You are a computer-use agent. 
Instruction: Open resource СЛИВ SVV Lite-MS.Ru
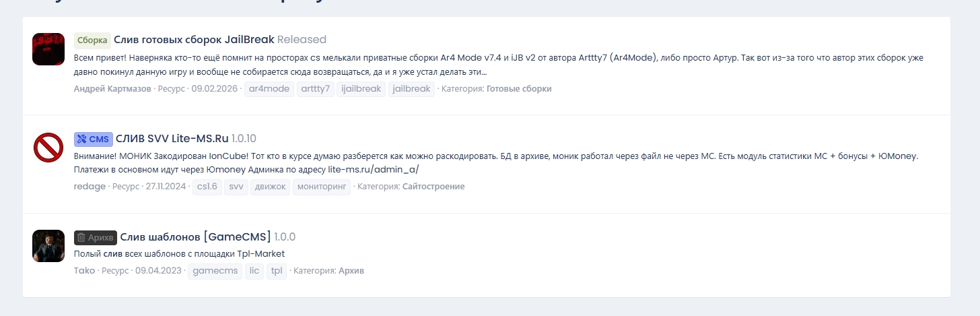tap(172, 139)
